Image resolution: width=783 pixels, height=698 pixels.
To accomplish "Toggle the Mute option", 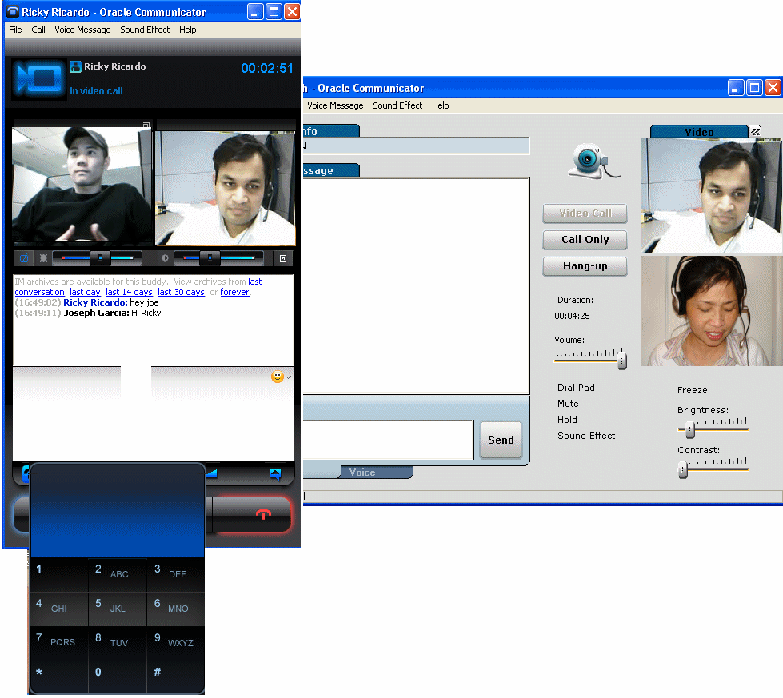I will point(568,404).
